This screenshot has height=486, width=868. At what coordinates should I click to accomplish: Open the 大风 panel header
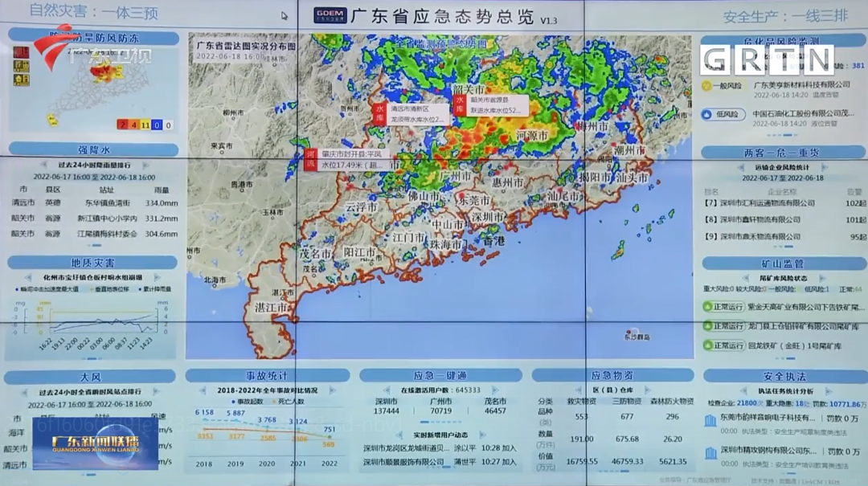pyautogui.click(x=90, y=377)
